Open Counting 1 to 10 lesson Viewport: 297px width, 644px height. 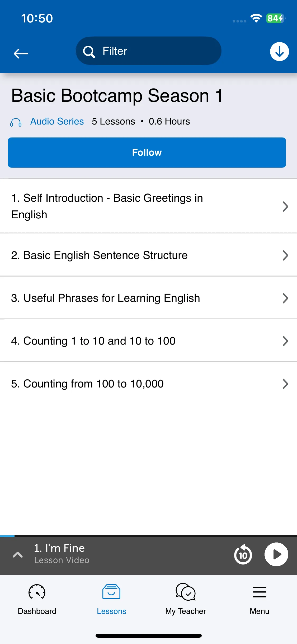click(x=148, y=341)
